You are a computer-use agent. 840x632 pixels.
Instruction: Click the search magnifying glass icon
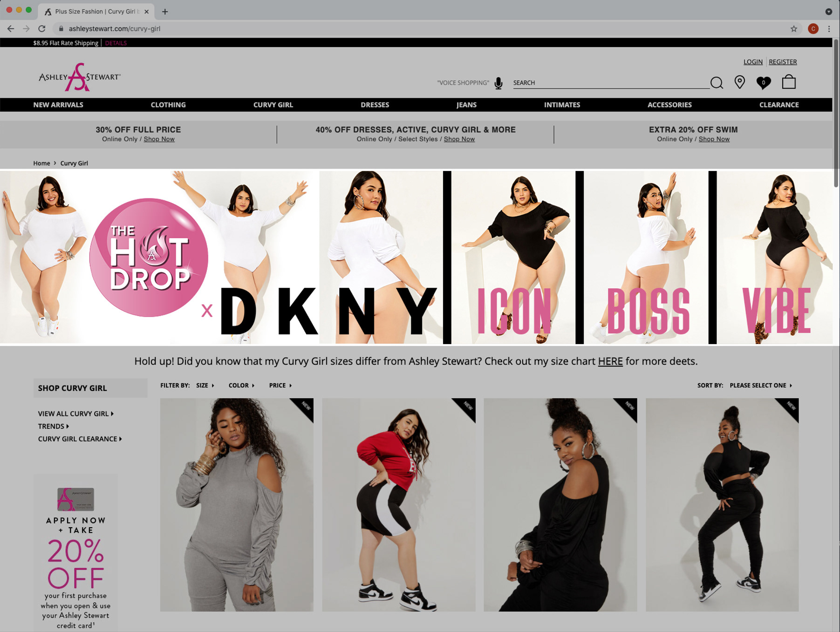tap(717, 83)
